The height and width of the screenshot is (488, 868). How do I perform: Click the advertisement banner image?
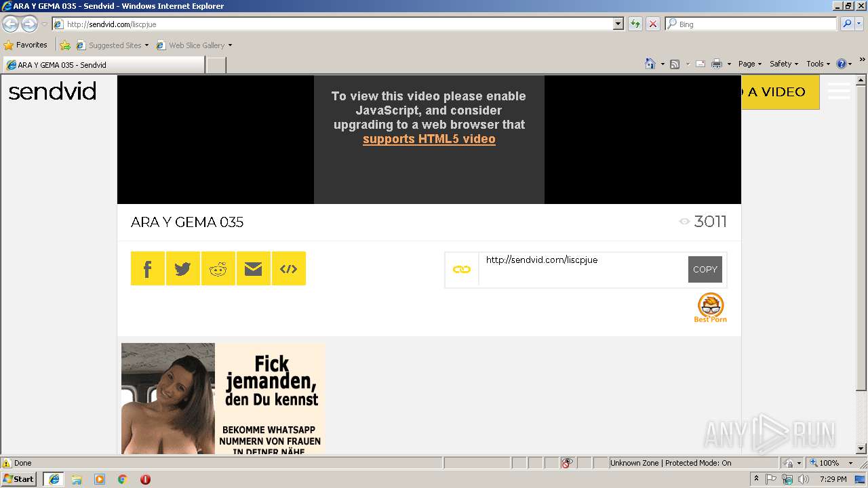click(223, 399)
